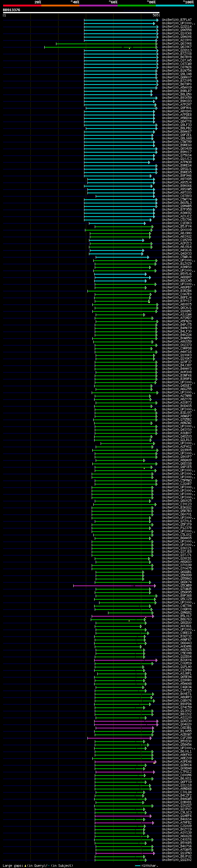Select the label UniRef100_A6DQH7
The height and width of the screenshot is (868, 197).
pyautogui.click(x=176, y=277)
